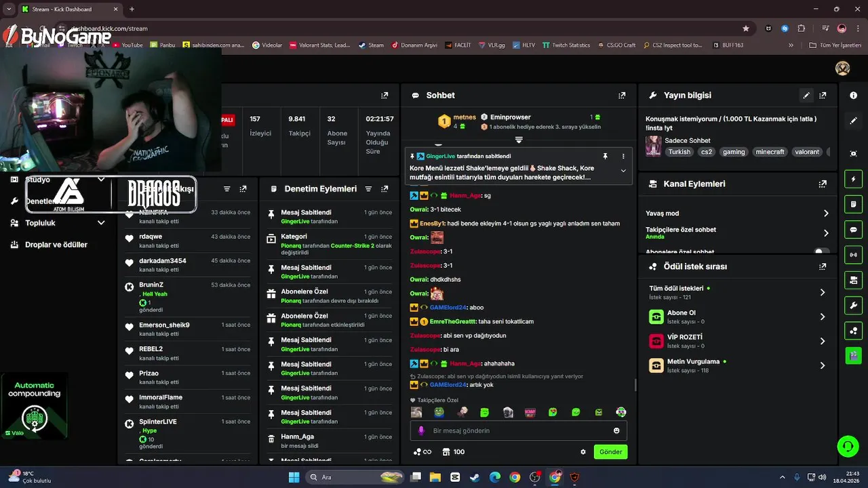Show more bookmarks with double chevron
This screenshot has width=868, height=488.
click(x=791, y=45)
